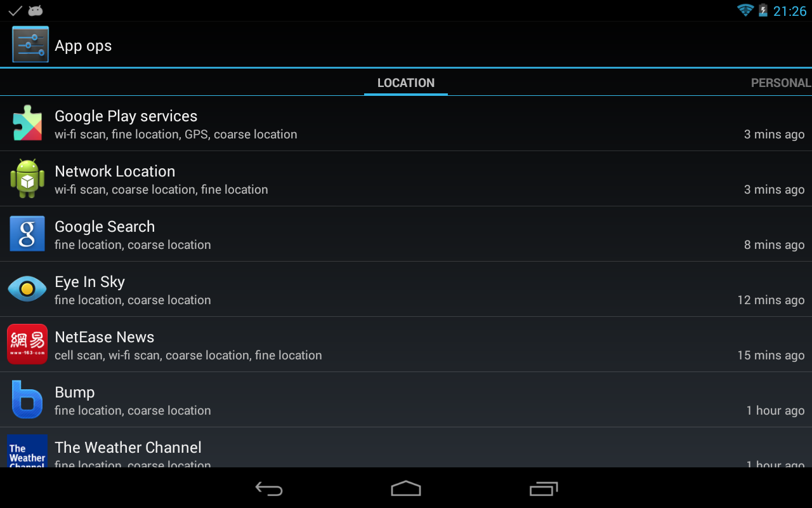Tap the Network Location android icon
This screenshot has height=508, width=812.
[27, 178]
